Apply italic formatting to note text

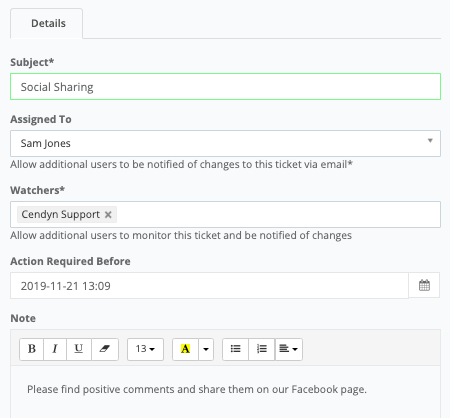55,349
